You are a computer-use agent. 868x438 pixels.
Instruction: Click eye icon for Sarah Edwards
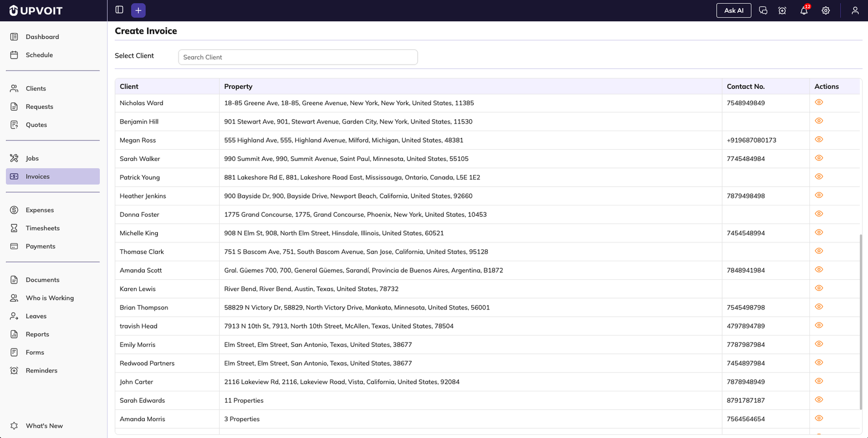coord(819,400)
